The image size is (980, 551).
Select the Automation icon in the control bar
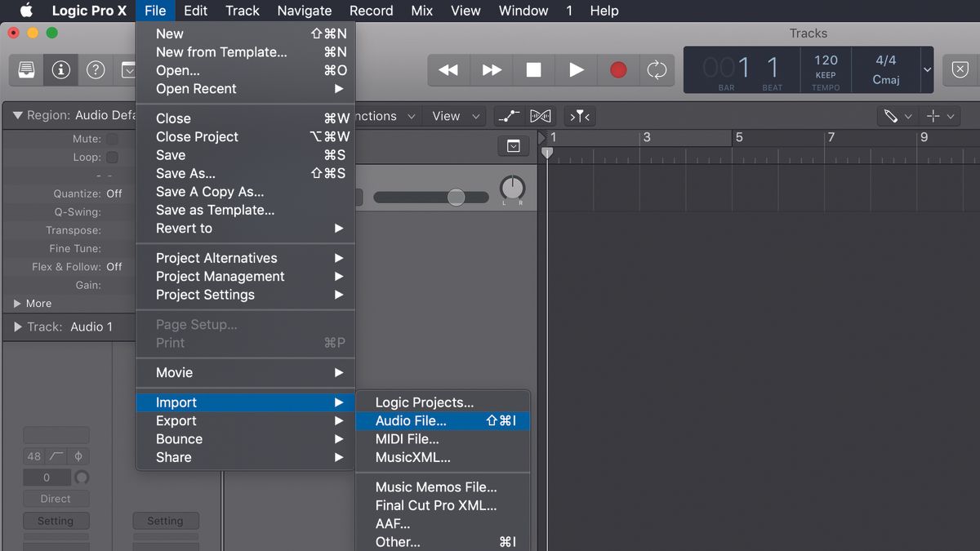coord(507,116)
